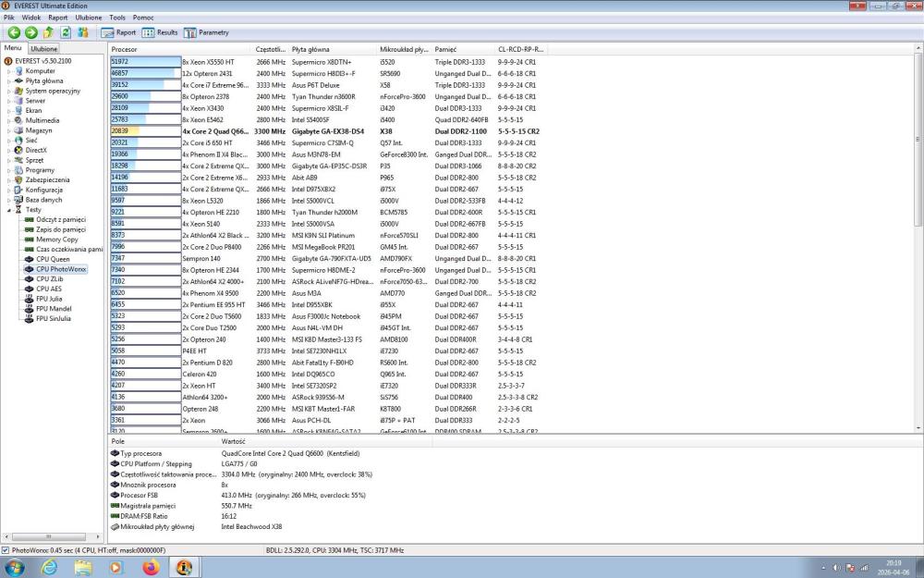Select System operacyjny in the tree
The height and width of the screenshot is (578, 924).
click(x=53, y=91)
